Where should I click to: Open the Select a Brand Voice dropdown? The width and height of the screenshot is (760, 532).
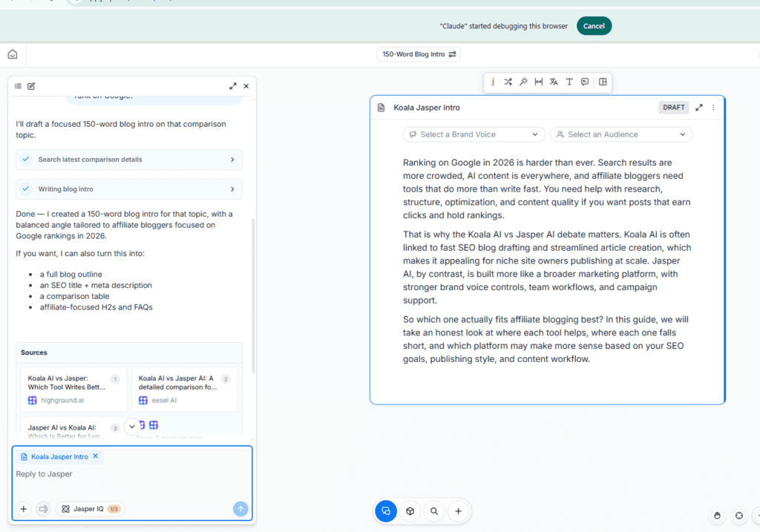point(474,134)
